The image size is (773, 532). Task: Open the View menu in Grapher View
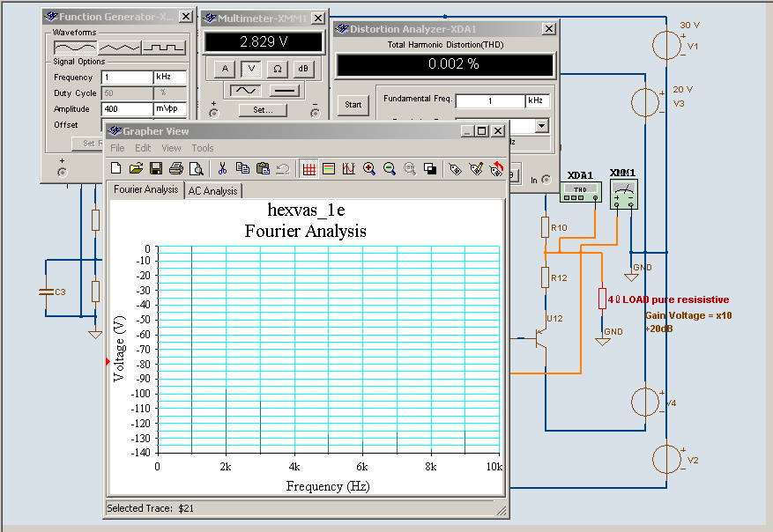click(171, 148)
